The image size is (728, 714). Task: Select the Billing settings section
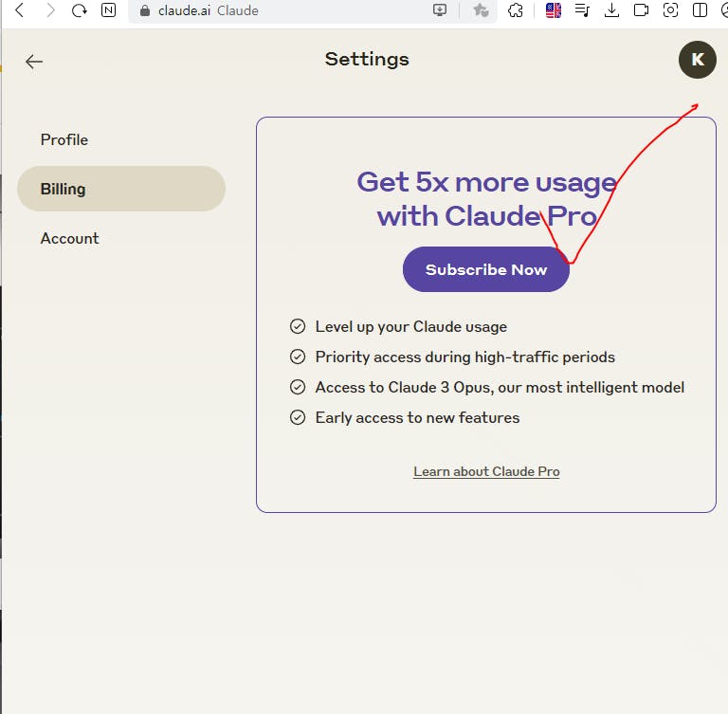pyautogui.click(x=121, y=189)
